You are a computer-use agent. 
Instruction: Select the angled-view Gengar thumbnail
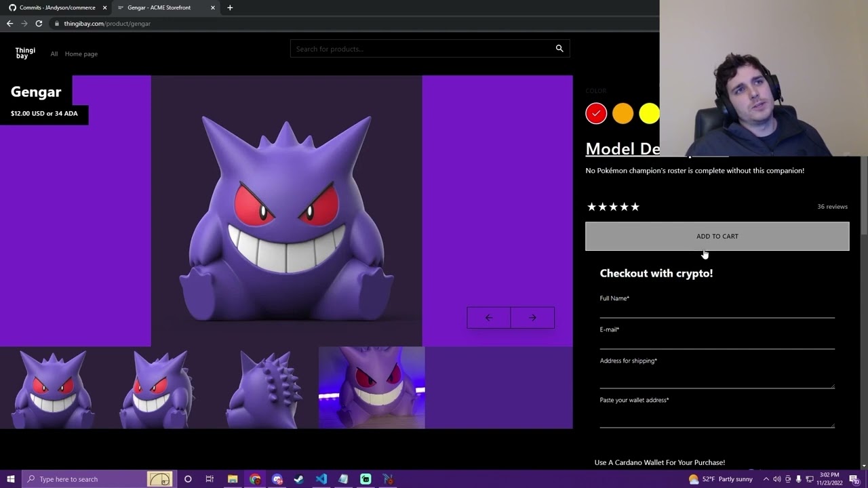pos(159,388)
